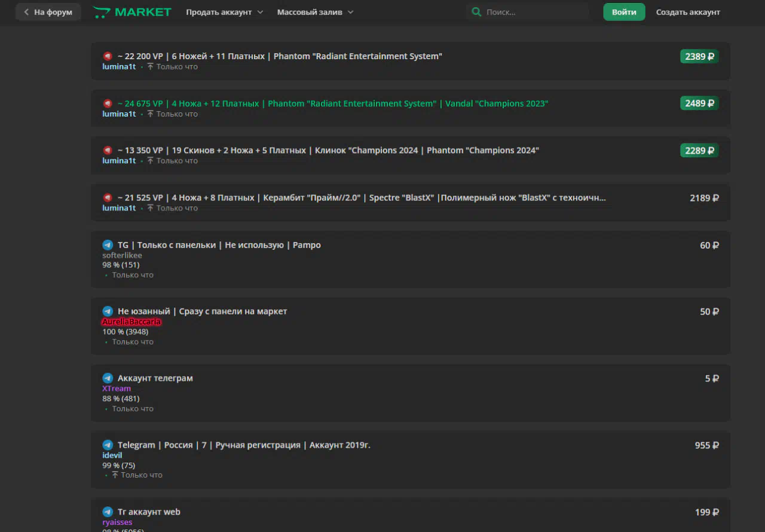Screen dimensions: 765x532
Task: Open listing ~ 13 350 VP 19 Скинов
Action: click(x=328, y=150)
